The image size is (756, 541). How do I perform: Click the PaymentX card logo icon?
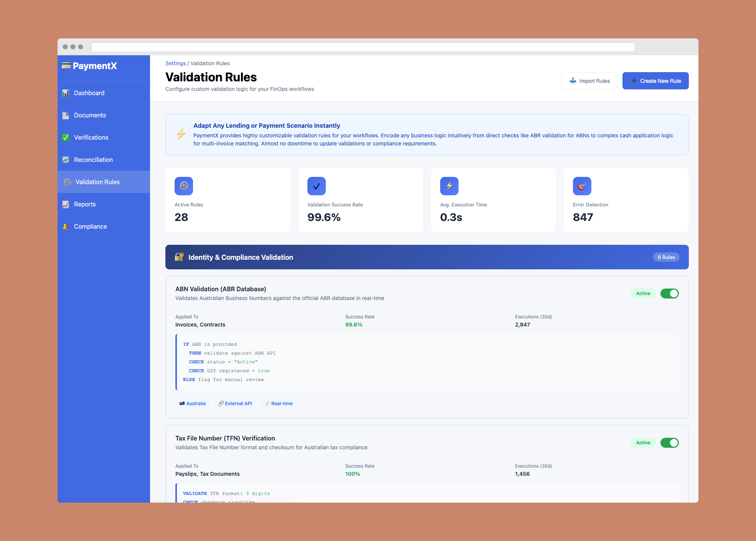[x=66, y=66]
